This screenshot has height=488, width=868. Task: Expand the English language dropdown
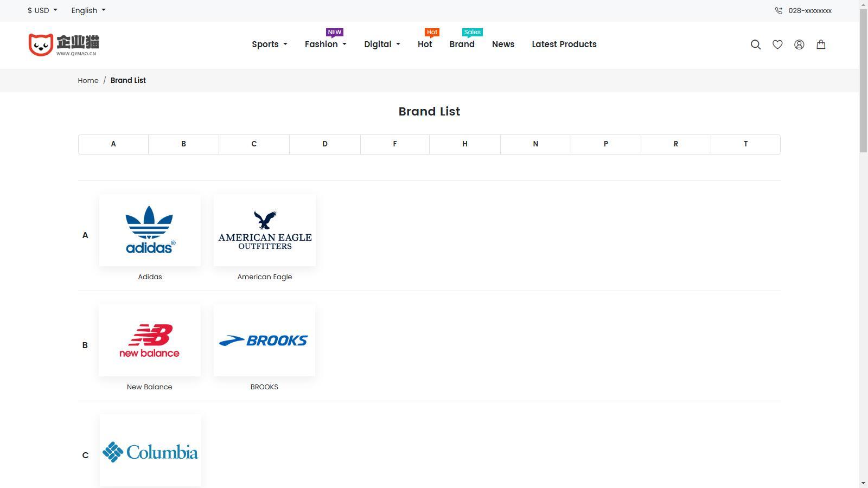tap(88, 10)
